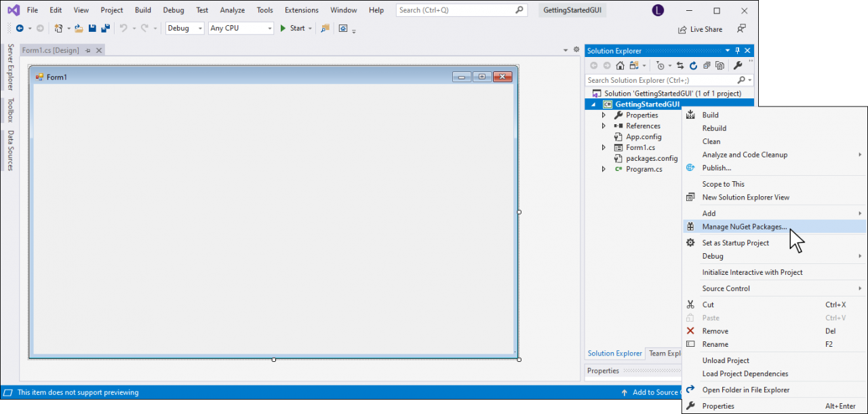The width and height of the screenshot is (868, 414).
Task: Select Rename in the context menu
Action: 774,344
